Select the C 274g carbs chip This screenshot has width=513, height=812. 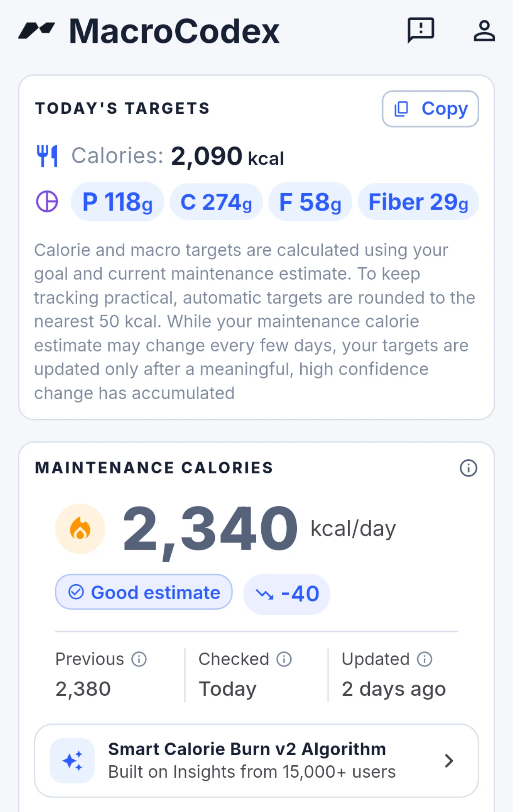pos(216,202)
